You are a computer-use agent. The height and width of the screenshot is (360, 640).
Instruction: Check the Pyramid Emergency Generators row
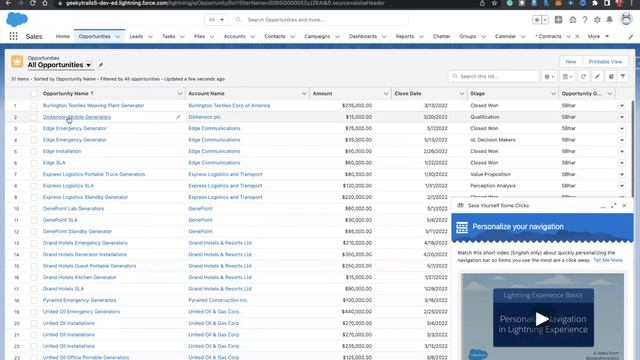pos(34,300)
